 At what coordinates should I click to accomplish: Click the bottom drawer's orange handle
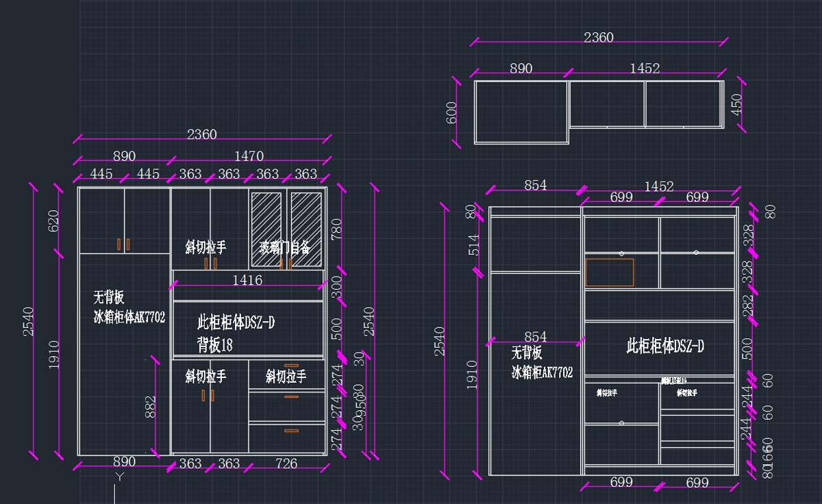[x=292, y=430]
